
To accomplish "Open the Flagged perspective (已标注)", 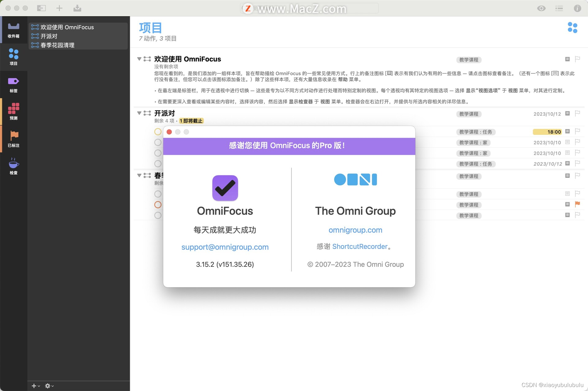I will coord(13,139).
